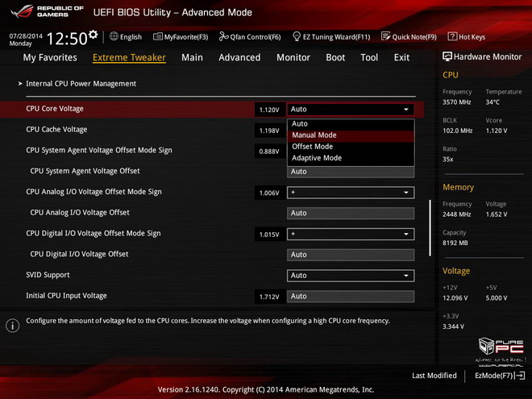Click the 1.006V analog I/O voltage readout
This screenshot has width=532, height=399.
[269, 193]
